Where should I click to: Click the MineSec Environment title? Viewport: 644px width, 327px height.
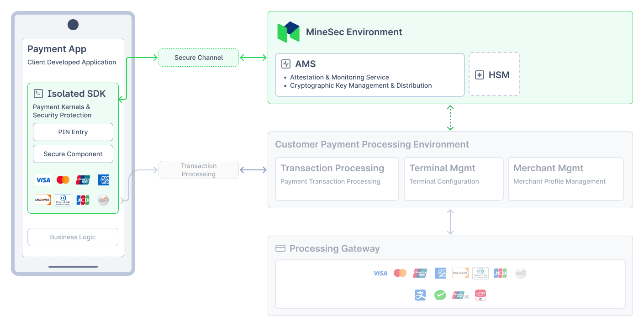pos(354,32)
